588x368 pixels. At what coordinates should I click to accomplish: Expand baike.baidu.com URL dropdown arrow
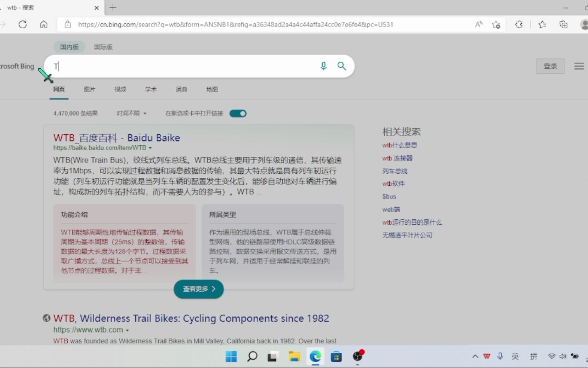click(x=150, y=148)
